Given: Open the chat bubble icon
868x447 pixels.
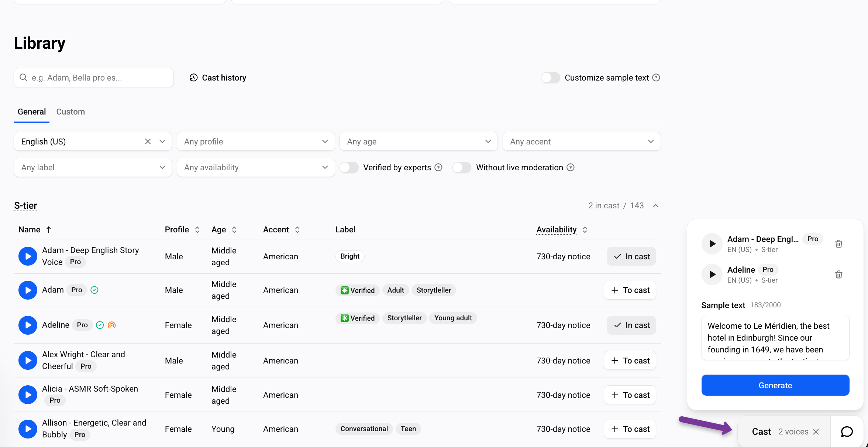Looking at the screenshot, I should pyautogui.click(x=847, y=431).
